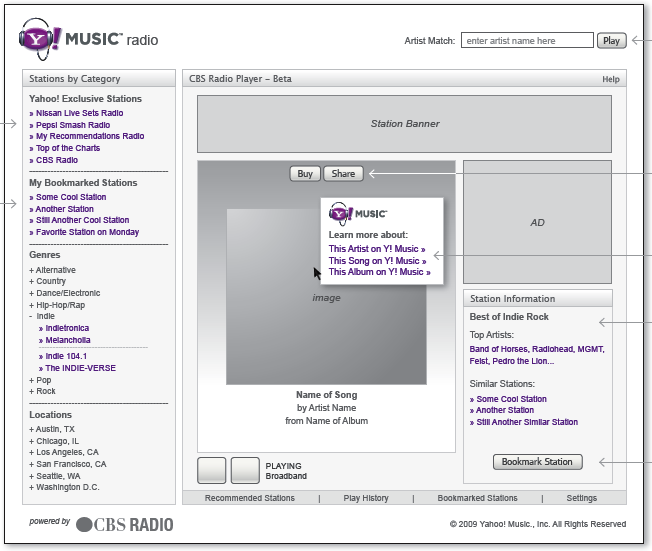Expand the Hip-Hop/Rap genre
Viewport: 652px width, 551px height.
pyautogui.click(x=59, y=305)
